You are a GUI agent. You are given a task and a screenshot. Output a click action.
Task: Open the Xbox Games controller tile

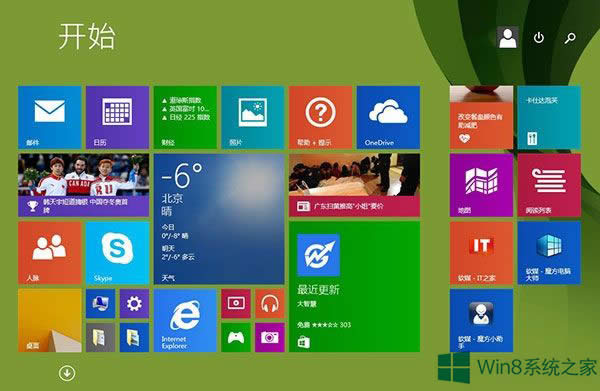click(x=236, y=337)
